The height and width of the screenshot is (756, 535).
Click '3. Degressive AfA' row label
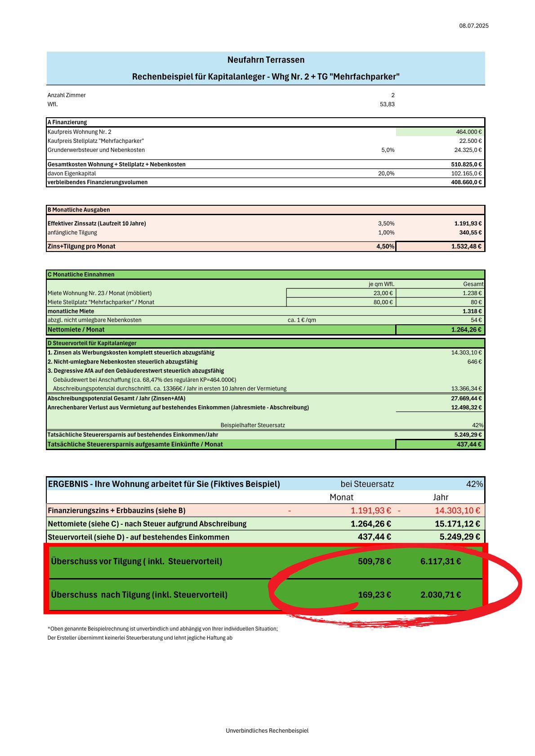[136, 371]
